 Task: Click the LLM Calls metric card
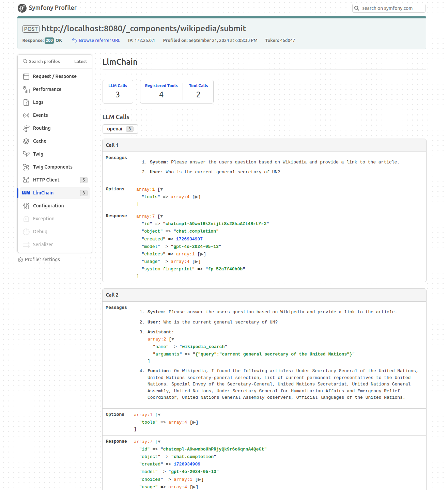(x=118, y=92)
